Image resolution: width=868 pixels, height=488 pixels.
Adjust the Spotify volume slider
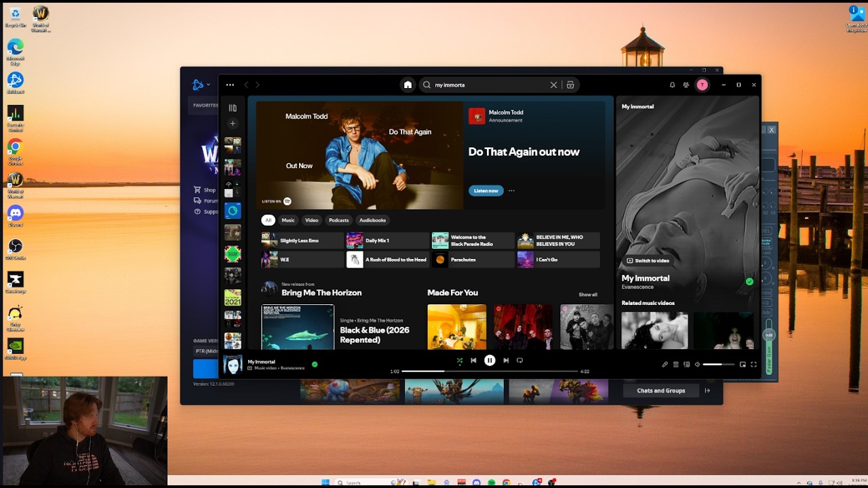click(x=719, y=365)
